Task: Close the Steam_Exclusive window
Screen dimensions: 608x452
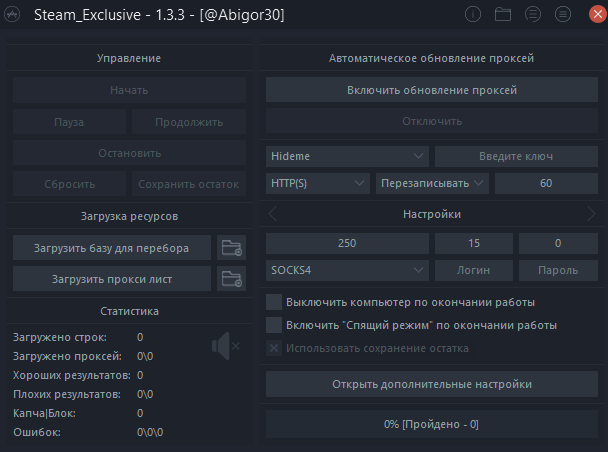Action: point(598,15)
